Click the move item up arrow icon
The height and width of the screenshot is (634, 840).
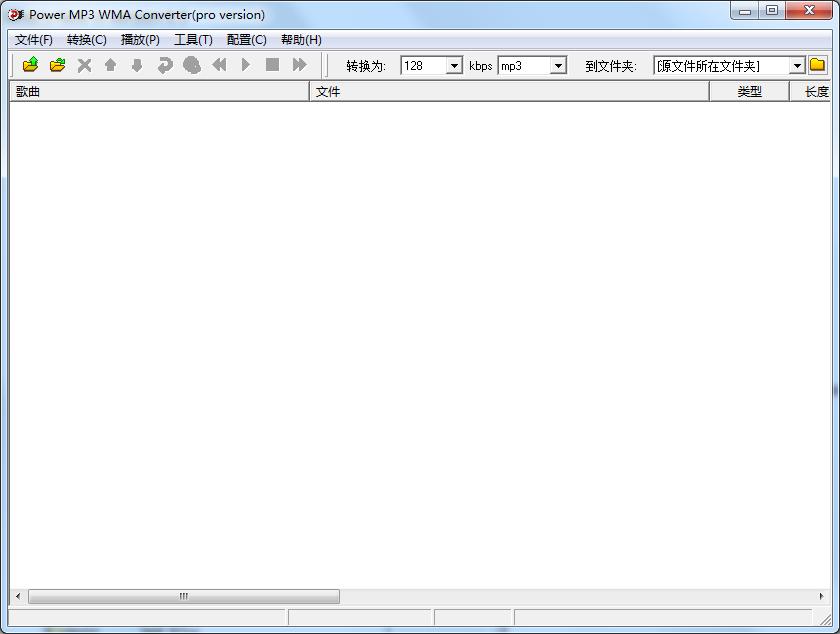point(111,66)
